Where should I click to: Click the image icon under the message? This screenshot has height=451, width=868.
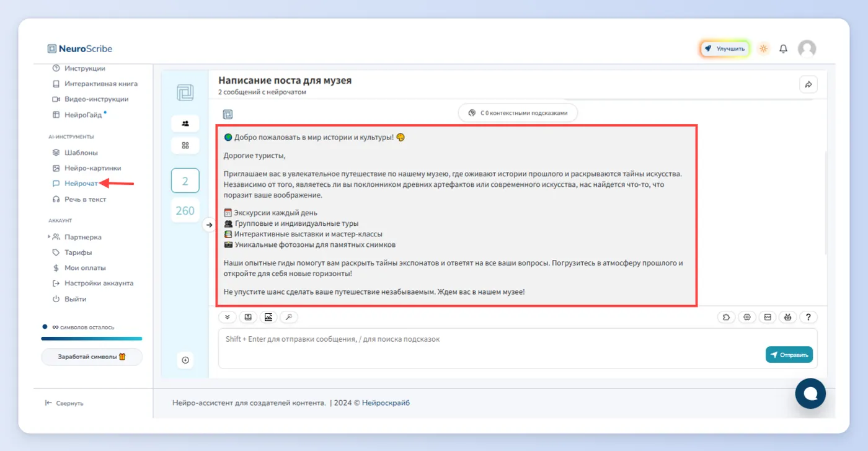click(268, 317)
